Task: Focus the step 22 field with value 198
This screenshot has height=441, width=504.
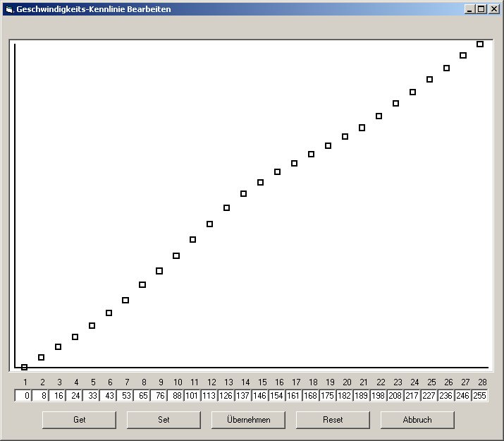Action: click(378, 396)
